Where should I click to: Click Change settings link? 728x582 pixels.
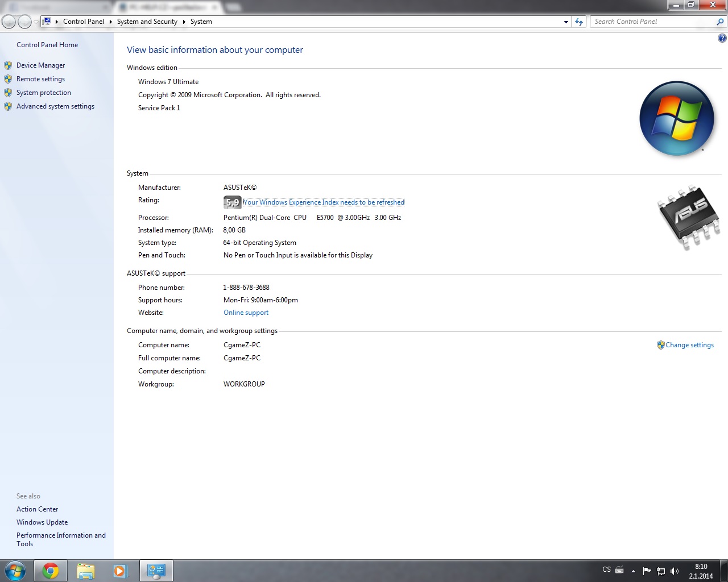click(689, 345)
